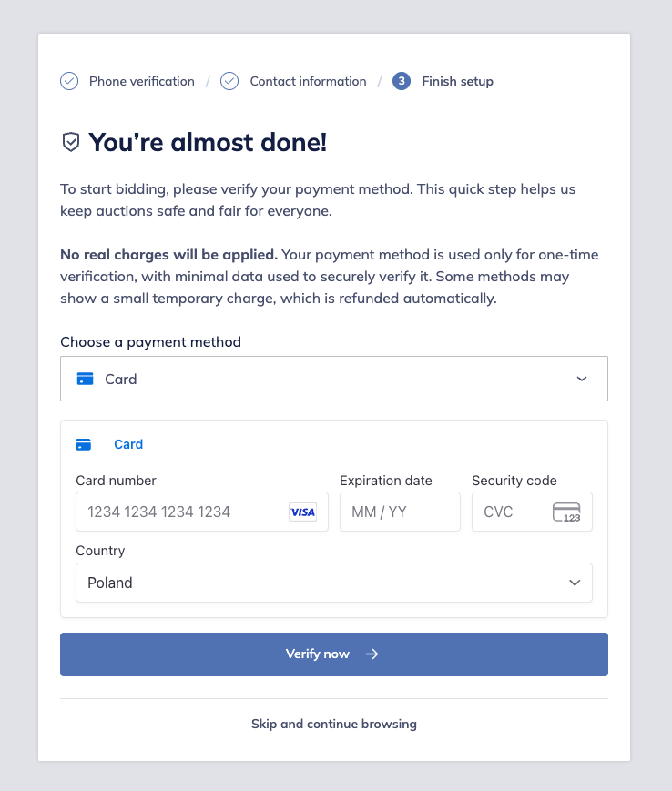
Task: Click the VISA logo in card number field
Action: 302,512
